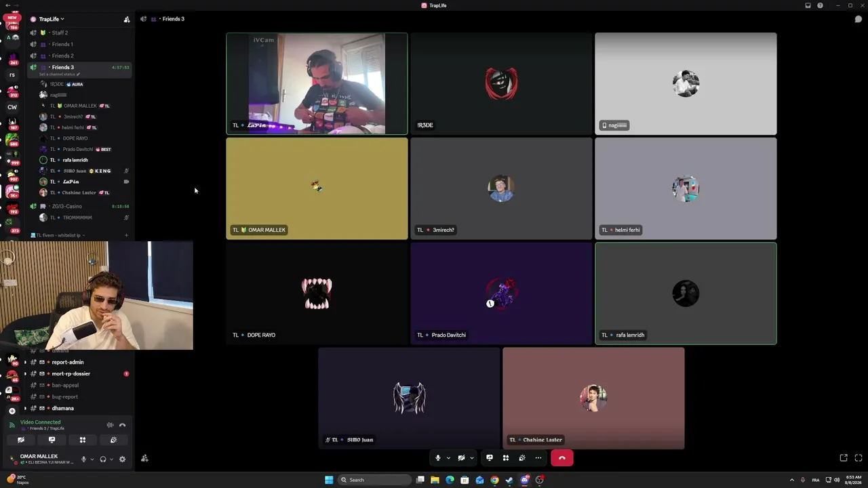868x488 pixels.
Task: Add a channel to TL fivem category
Action: pyautogui.click(x=126, y=235)
